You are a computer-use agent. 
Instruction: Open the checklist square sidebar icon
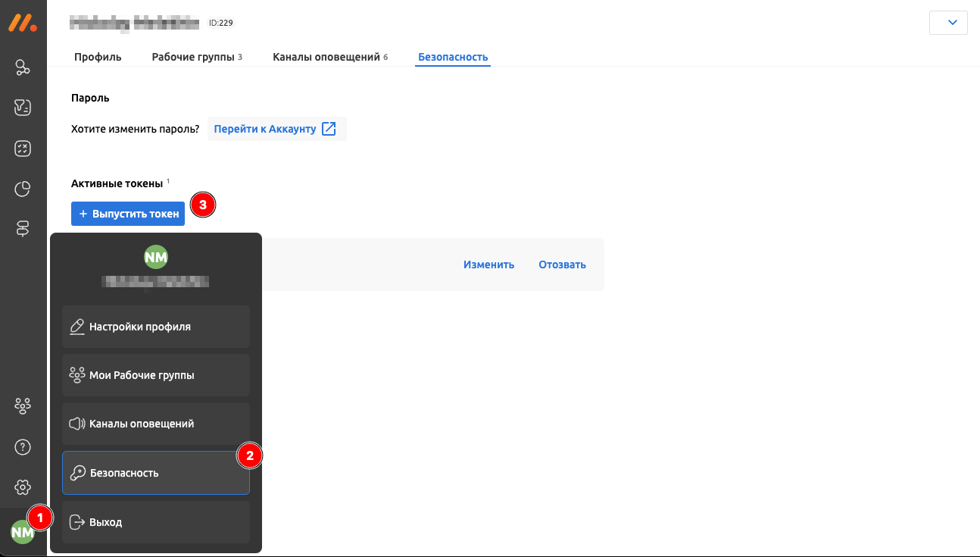(x=23, y=149)
